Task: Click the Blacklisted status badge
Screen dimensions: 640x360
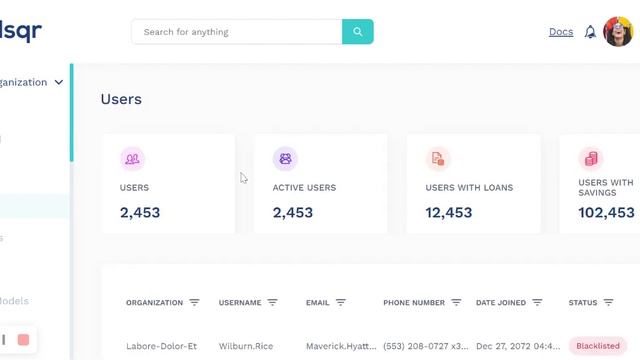Action: tap(598, 346)
